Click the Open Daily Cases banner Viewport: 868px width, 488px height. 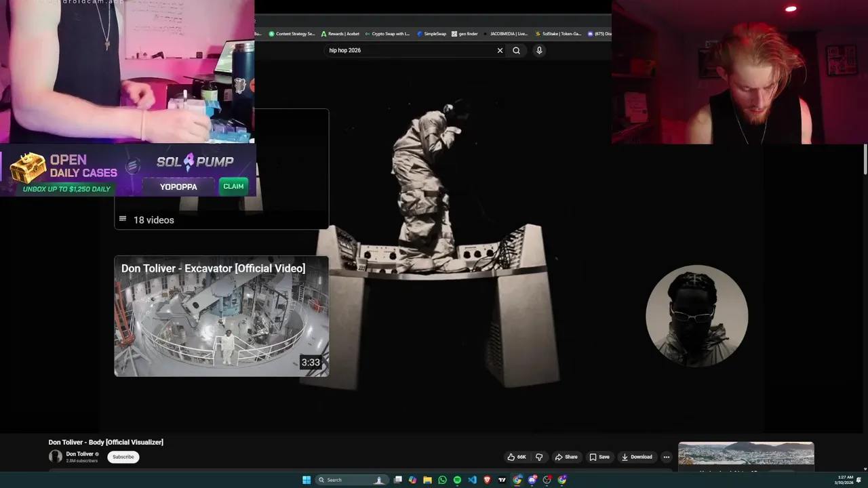click(x=64, y=172)
